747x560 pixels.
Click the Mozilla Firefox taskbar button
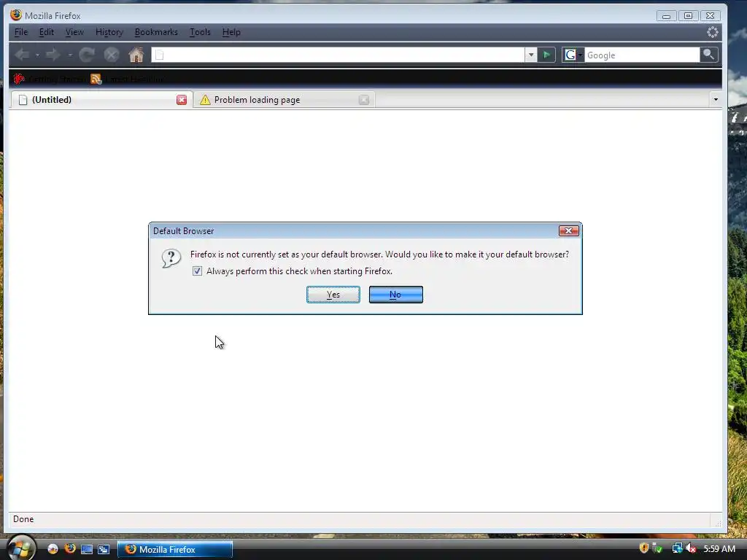(x=175, y=549)
